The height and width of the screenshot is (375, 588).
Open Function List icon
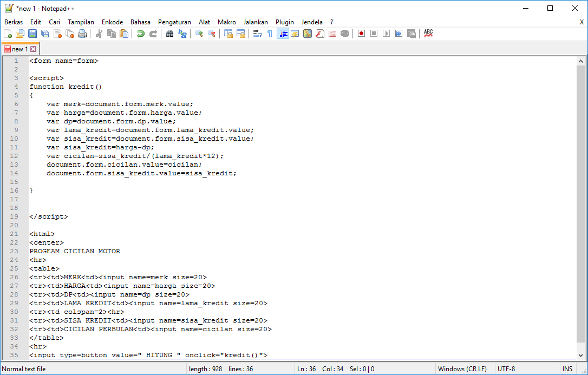320,34
